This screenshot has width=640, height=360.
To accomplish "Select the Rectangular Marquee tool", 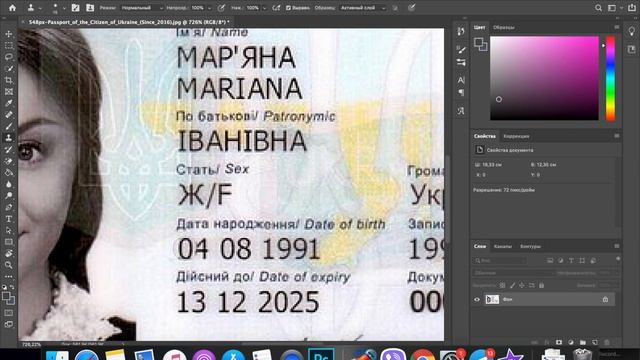I will tap(9, 46).
